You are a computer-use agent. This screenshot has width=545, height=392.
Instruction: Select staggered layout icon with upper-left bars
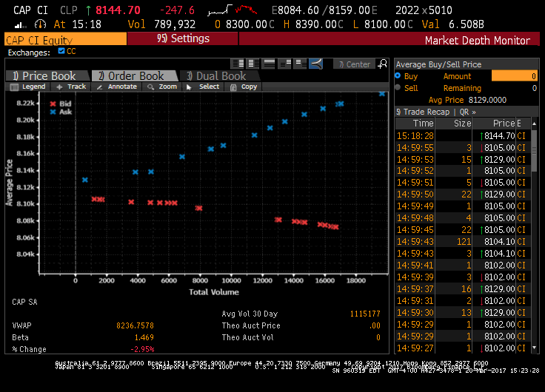(x=301, y=64)
